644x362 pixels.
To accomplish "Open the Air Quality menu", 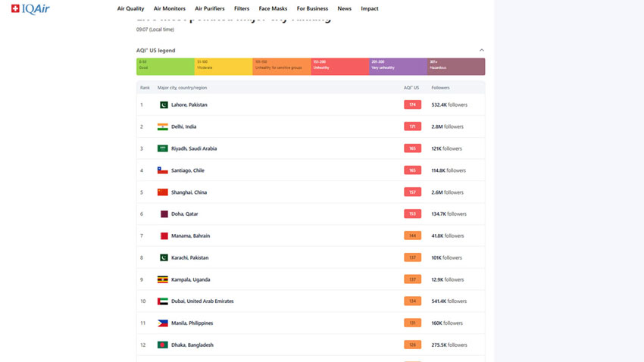I will pyautogui.click(x=130, y=8).
